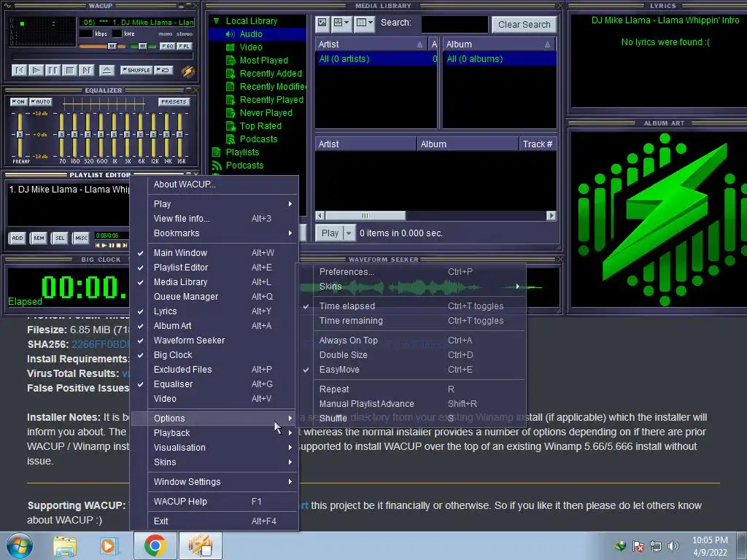Open the layout view mode dropdown beside Search
Screen dimensions: 747x560
click(x=341, y=23)
